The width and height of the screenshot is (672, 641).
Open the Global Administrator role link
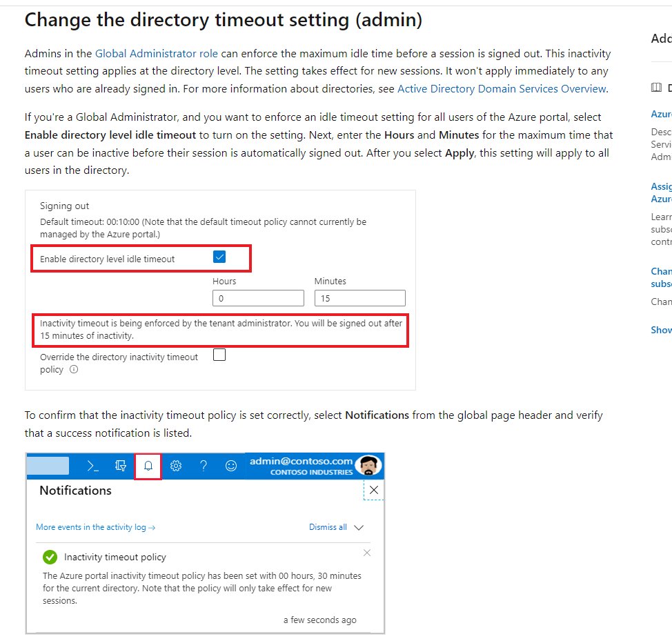point(157,54)
